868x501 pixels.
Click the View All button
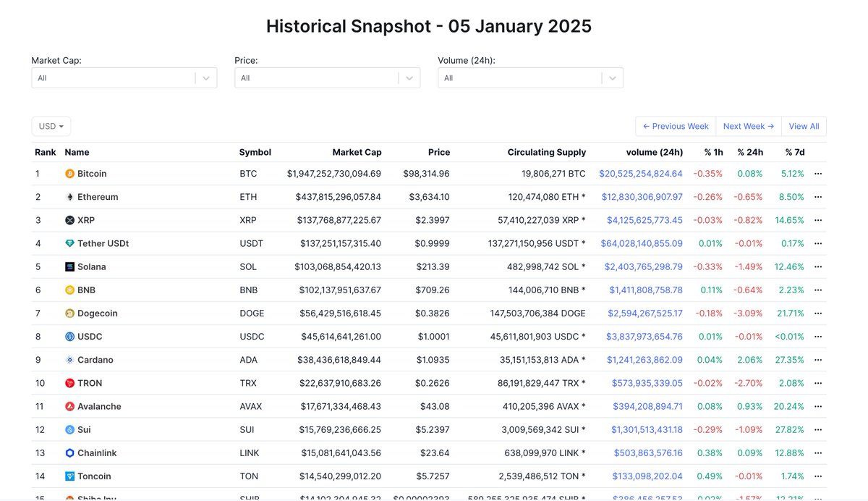pyautogui.click(x=804, y=126)
